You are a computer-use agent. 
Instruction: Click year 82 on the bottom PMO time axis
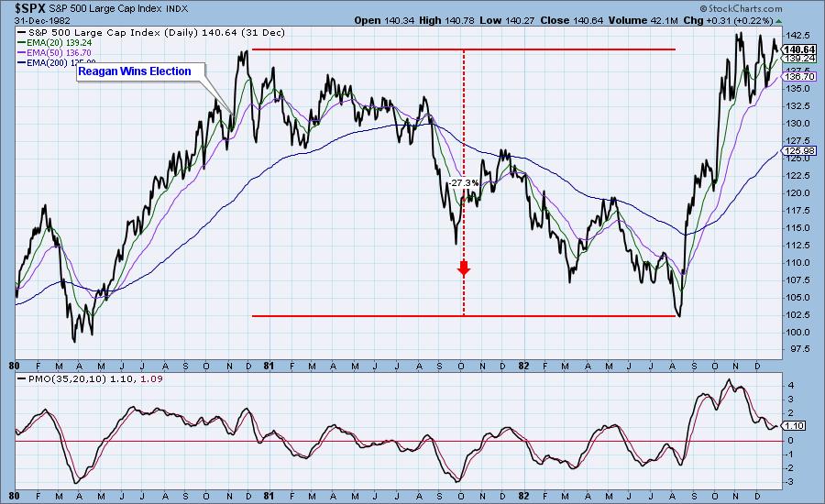point(523,496)
